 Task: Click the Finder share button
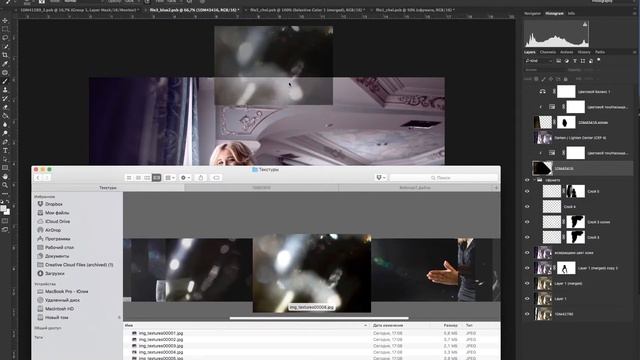coord(200,178)
